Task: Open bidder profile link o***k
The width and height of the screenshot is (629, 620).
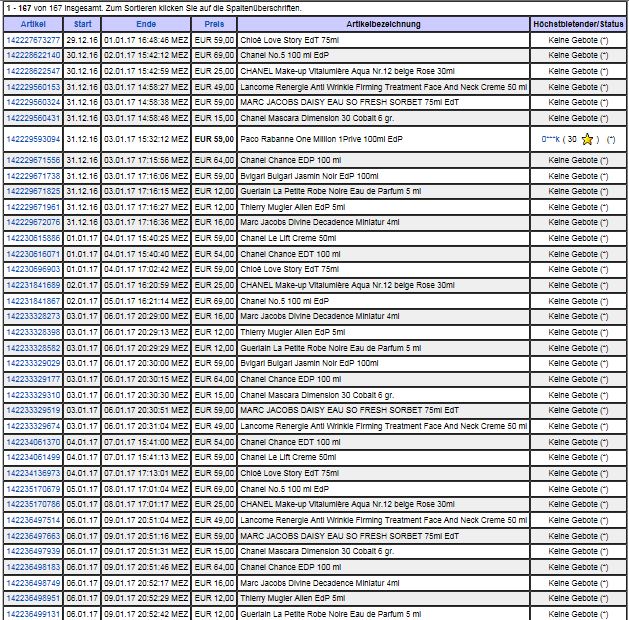Action: tap(550, 139)
